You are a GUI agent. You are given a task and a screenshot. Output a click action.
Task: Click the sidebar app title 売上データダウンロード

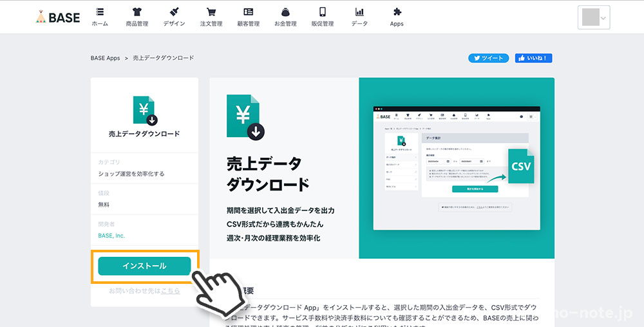[x=144, y=134]
